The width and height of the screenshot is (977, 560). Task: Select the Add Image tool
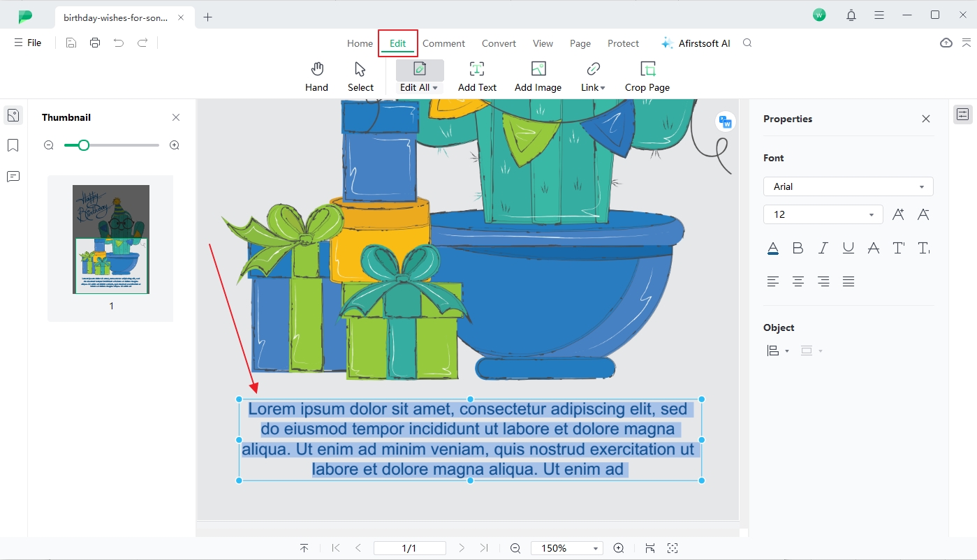click(538, 77)
